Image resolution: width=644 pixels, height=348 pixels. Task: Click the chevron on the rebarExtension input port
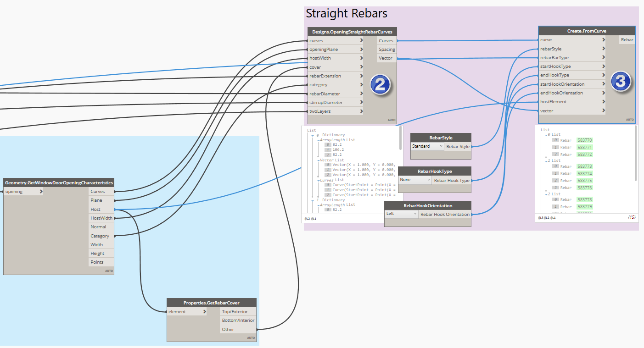[x=362, y=76]
